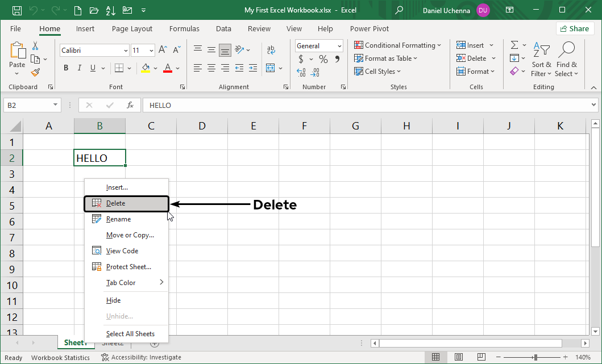
Task: Switch to the Formulas ribbon tab
Action: pyautogui.click(x=184, y=28)
